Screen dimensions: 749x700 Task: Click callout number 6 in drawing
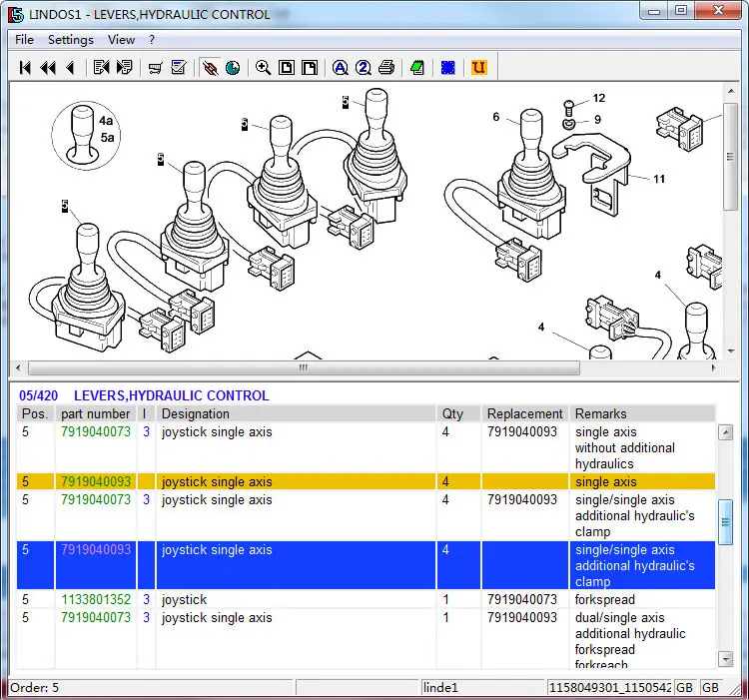pyautogui.click(x=495, y=117)
